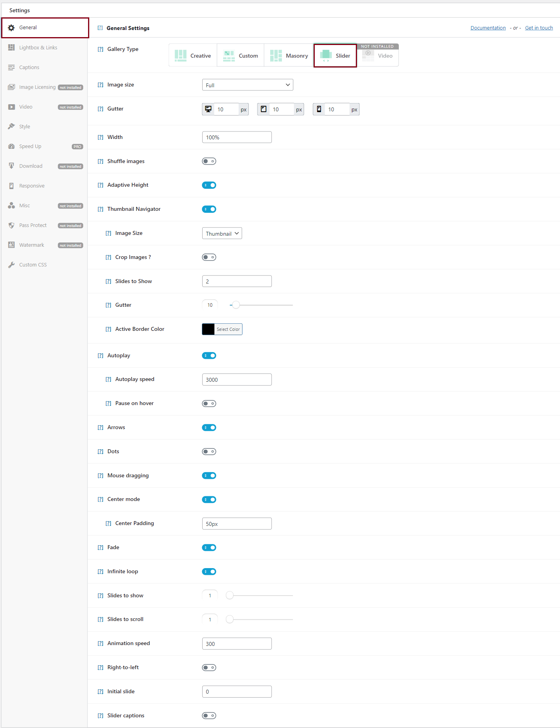The image size is (560, 728).
Task: Open the Responsive settings tab
Action: tap(32, 186)
